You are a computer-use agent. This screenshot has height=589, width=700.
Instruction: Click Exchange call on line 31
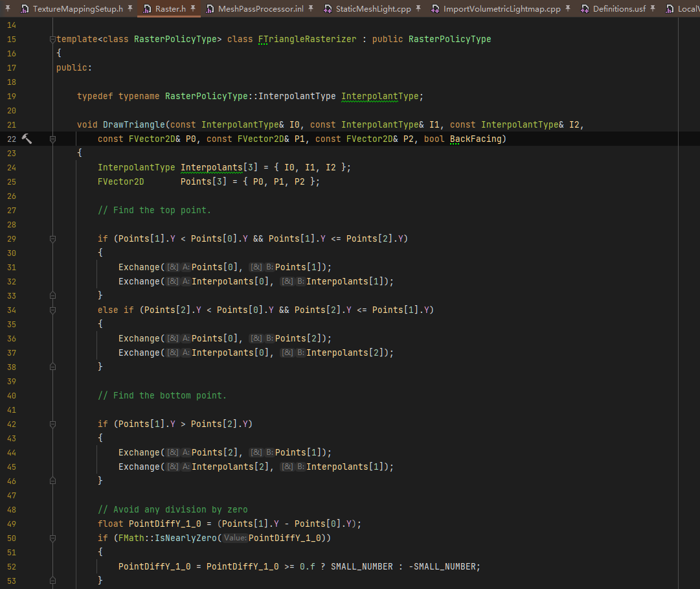coord(139,267)
